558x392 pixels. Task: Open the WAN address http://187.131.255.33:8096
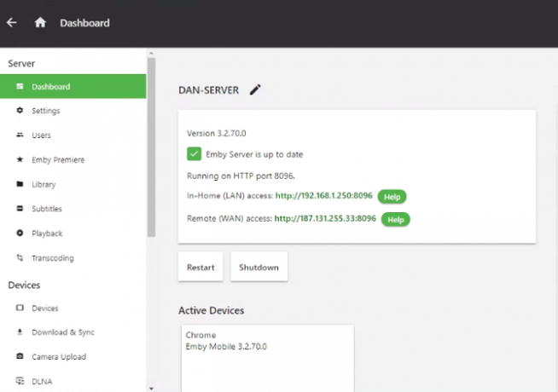[x=325, y=218]
